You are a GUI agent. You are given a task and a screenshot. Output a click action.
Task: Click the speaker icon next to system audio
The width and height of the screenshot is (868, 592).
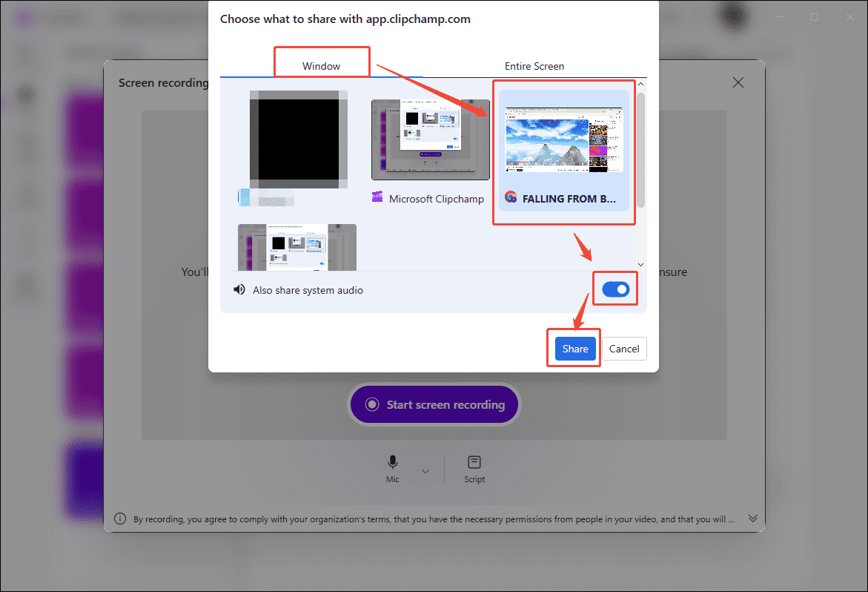pos(239,289)
